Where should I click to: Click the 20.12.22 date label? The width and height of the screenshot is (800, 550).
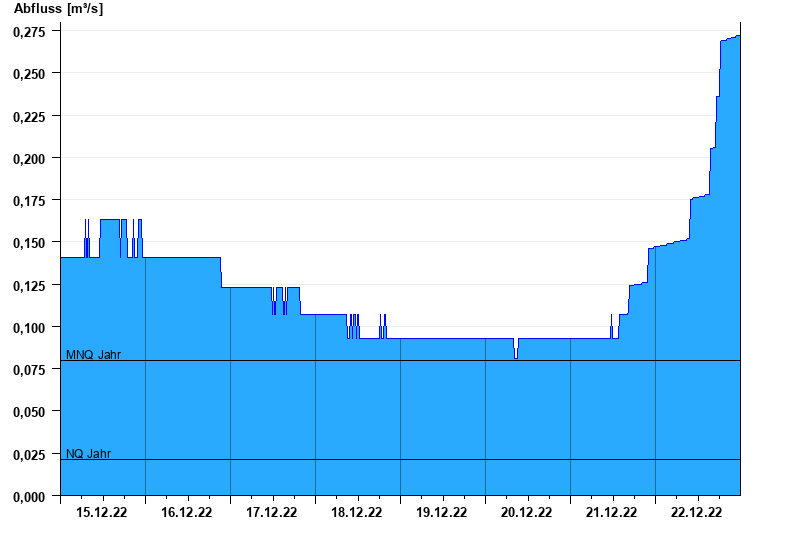527,512
